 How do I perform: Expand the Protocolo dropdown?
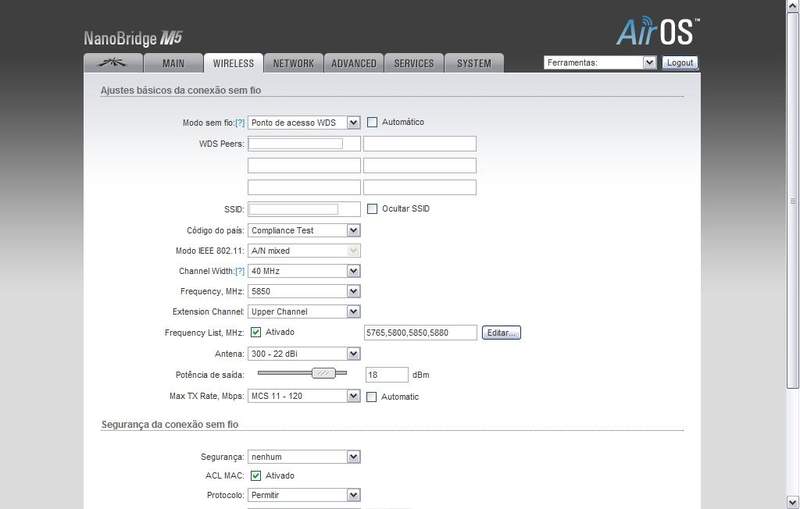pyautogui.click(x=304, y=495)
